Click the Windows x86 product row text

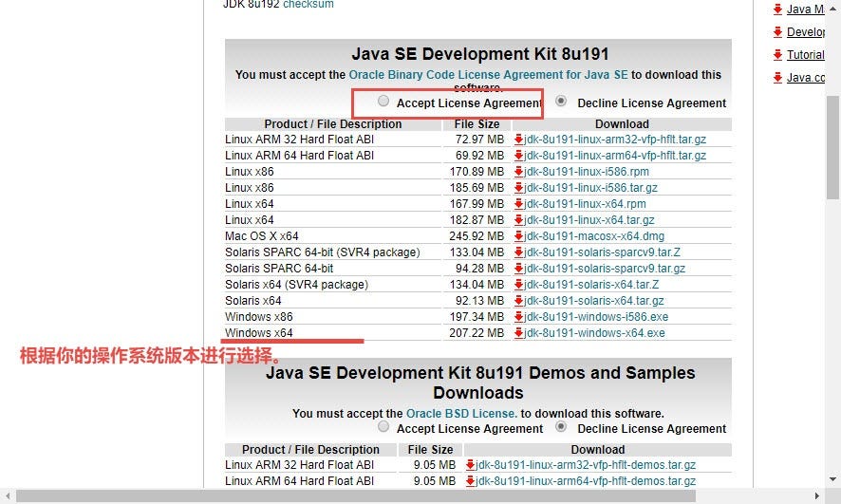[x=259, y=316]
